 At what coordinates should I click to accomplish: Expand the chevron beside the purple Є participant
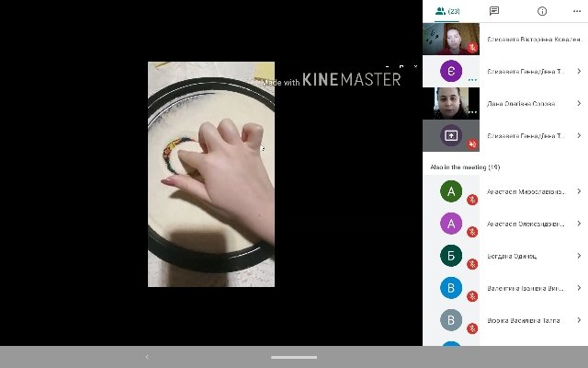pyautogui.click(x=579, y=71)
